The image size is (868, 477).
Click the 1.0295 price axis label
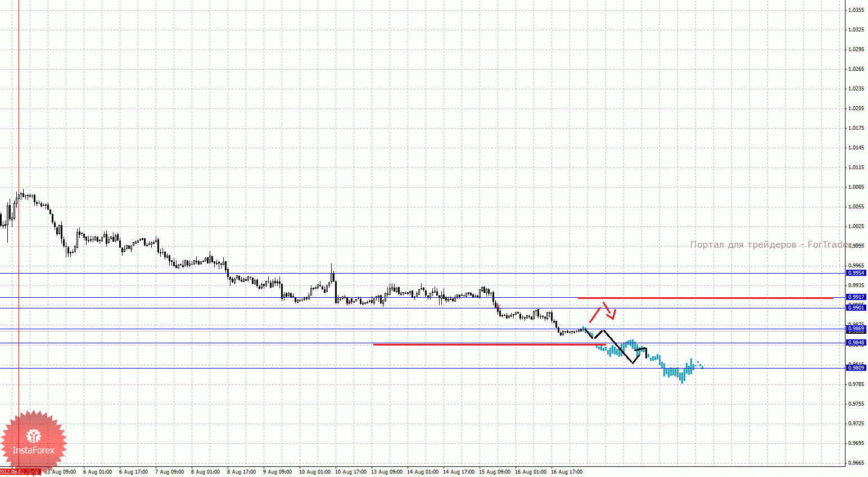click(x=856, y=49)
